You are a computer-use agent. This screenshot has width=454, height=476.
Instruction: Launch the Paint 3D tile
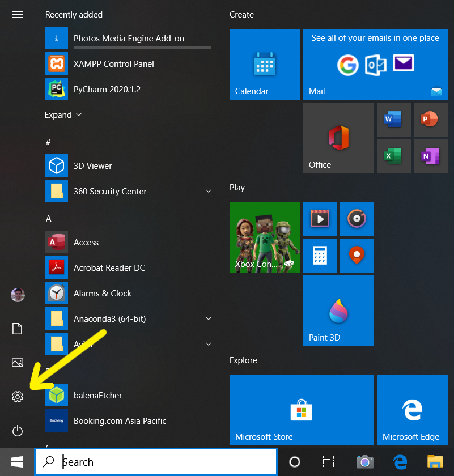[338, 311]
